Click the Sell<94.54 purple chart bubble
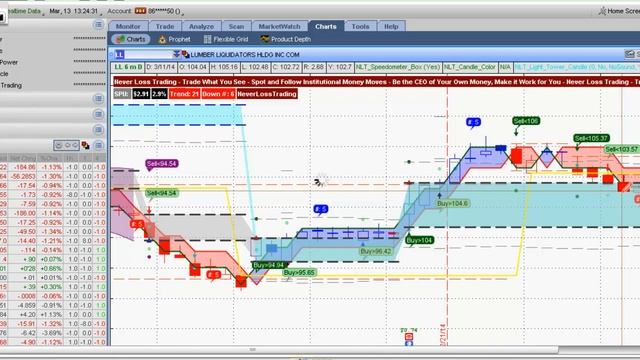This screenshot has width=640, height=360. (x=162, y=164)
